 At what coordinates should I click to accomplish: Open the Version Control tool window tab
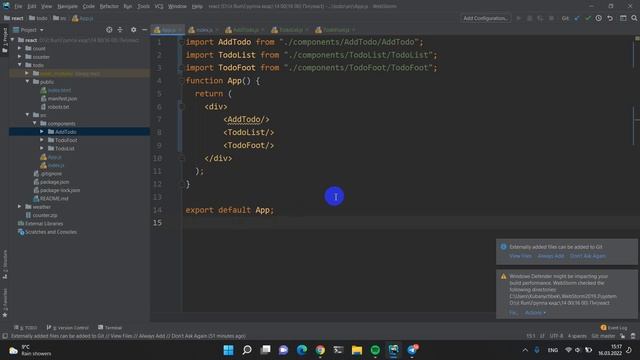coord(68,328)
